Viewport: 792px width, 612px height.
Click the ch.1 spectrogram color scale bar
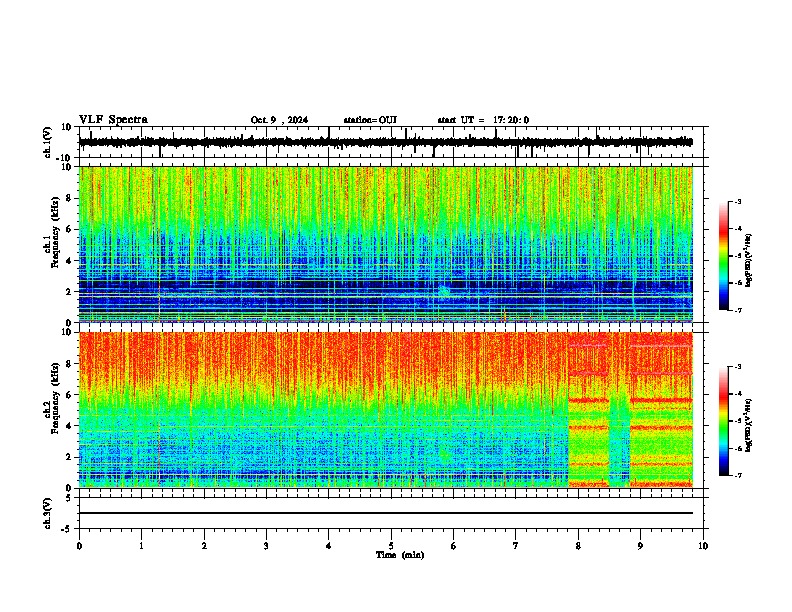724,256
